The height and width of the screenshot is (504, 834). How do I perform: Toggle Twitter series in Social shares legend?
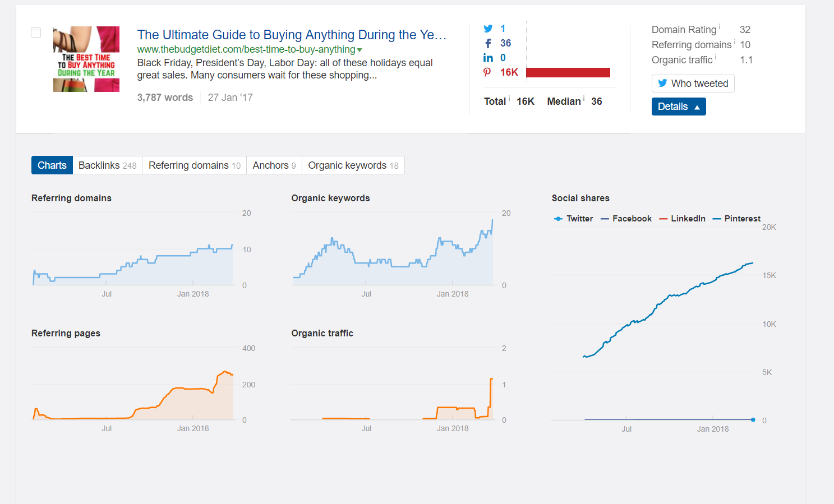(573, 219)
